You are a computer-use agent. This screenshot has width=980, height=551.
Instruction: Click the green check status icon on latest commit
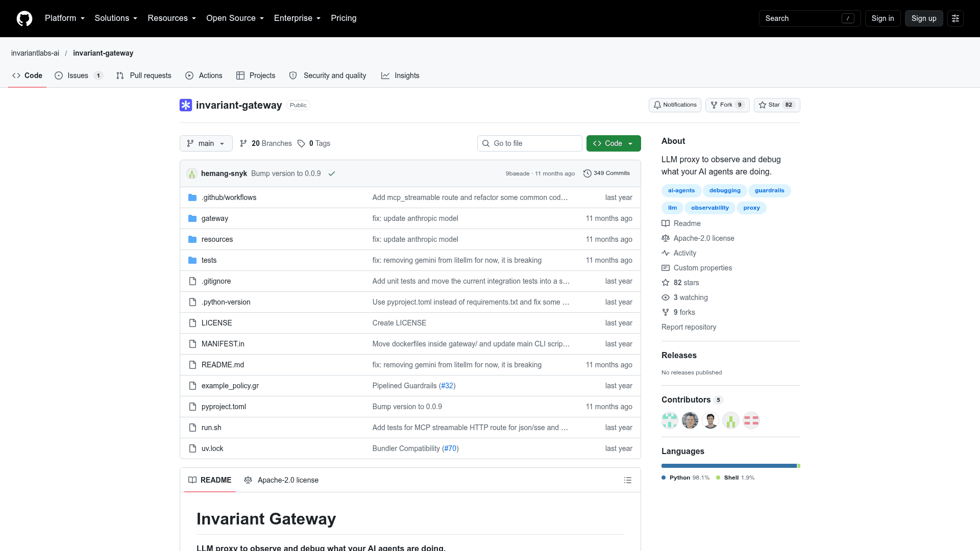click(332, 173)
